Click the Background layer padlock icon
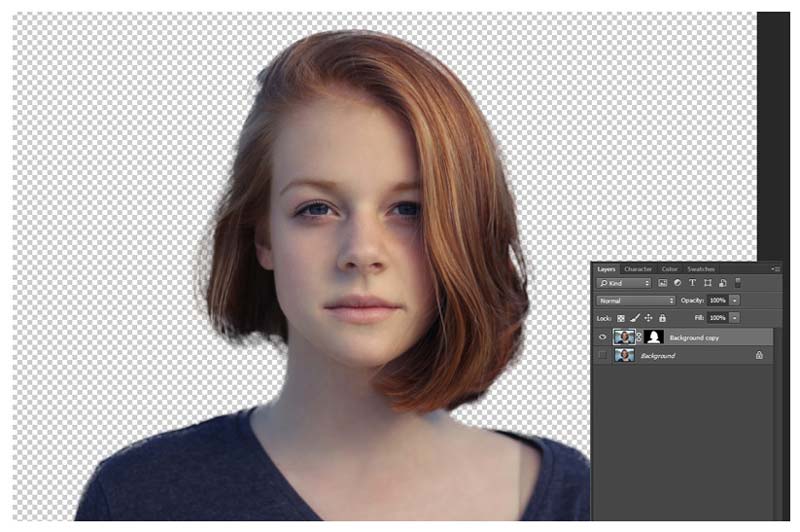The height and width of the screenshot is (532, 800). [x=759, y=355]
